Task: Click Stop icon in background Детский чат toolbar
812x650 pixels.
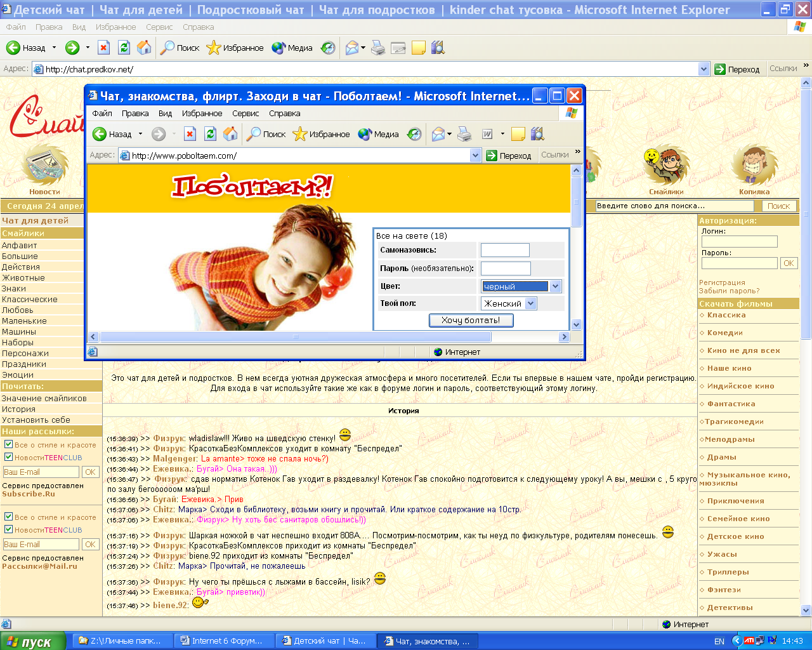Action: [104, 48]
